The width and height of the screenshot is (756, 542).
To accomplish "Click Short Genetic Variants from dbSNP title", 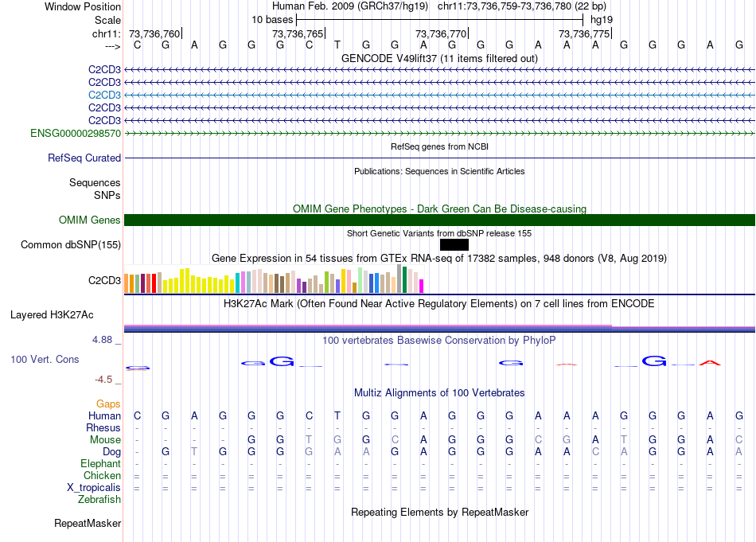I will (439, 233).
